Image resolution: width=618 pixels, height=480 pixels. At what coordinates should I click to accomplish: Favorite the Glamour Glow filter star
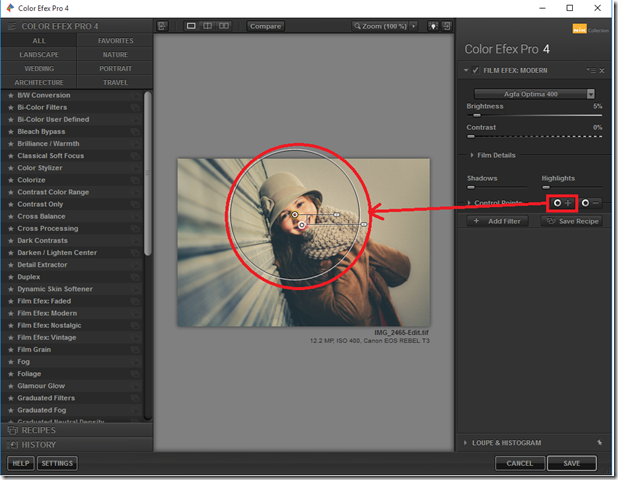tap(11, 386)
